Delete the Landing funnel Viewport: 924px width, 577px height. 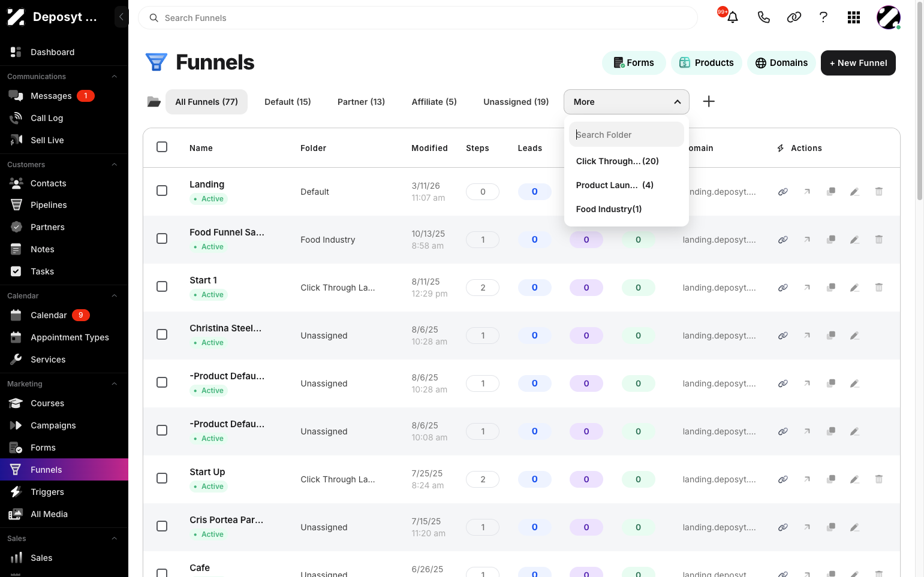coord(879,192)
